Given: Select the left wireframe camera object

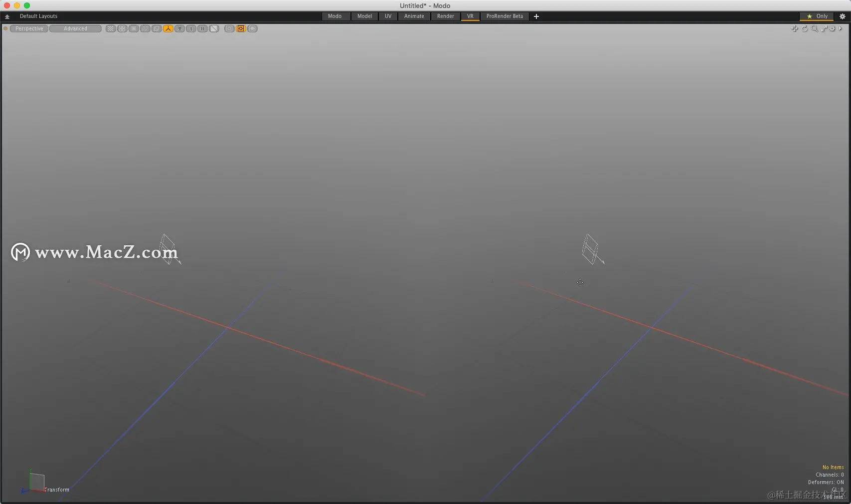Looking at the screenshot, I should pos(169,249).
